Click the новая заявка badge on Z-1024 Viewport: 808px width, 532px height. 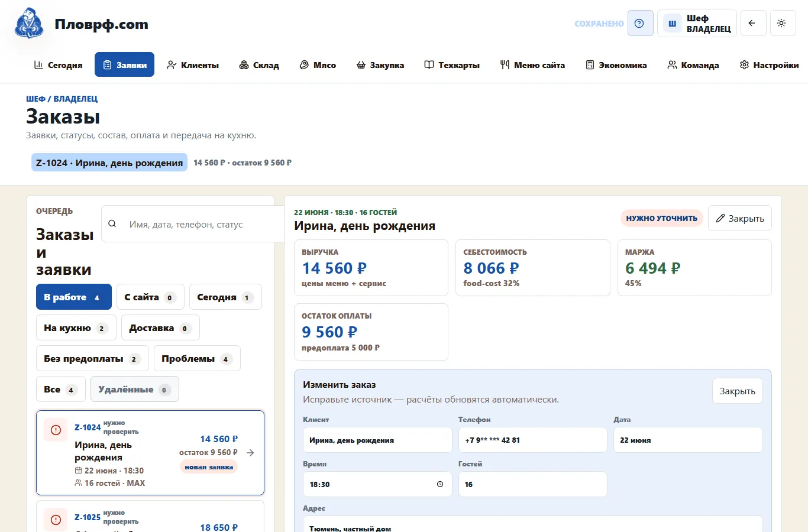209,467
